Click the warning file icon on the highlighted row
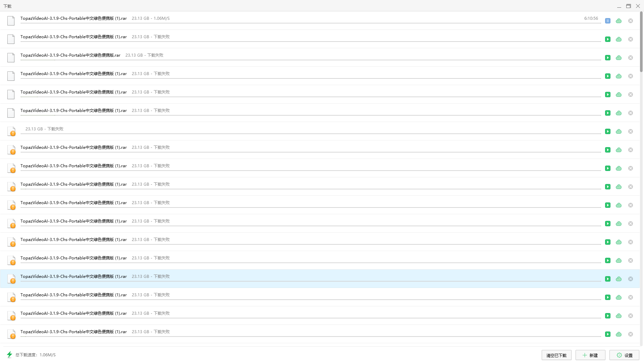This screenshot has height=362, width=644. [x=11, y=279]
